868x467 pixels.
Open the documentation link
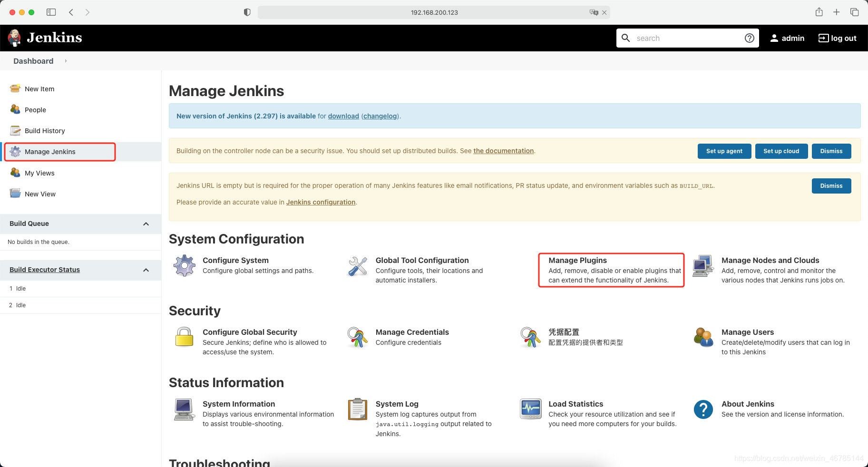503,151
